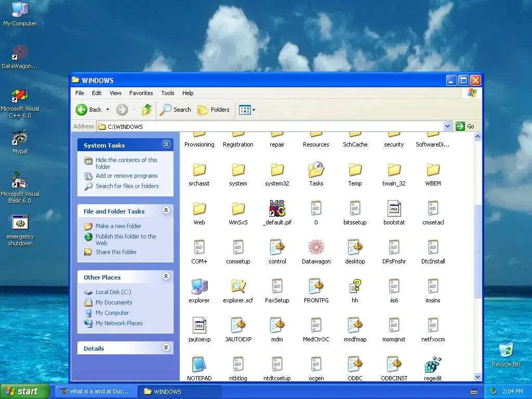Click the Forward navigation arrow icon
This screenshot has height=399, width=532.
coord(122,110)
